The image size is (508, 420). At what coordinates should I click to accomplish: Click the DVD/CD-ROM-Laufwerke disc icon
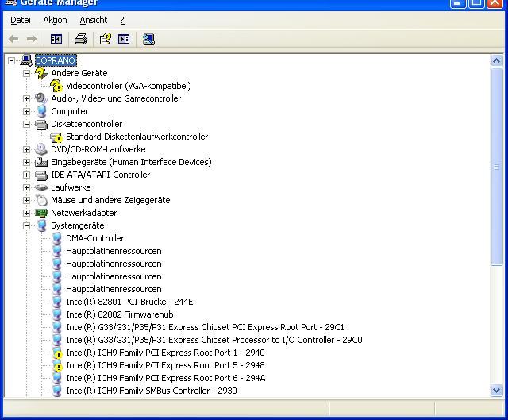coord(41,149)
